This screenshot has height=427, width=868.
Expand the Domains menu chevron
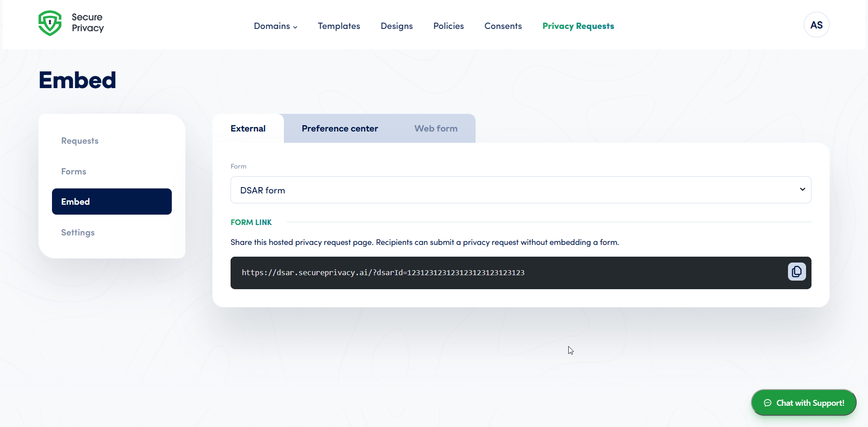(295, 27)
